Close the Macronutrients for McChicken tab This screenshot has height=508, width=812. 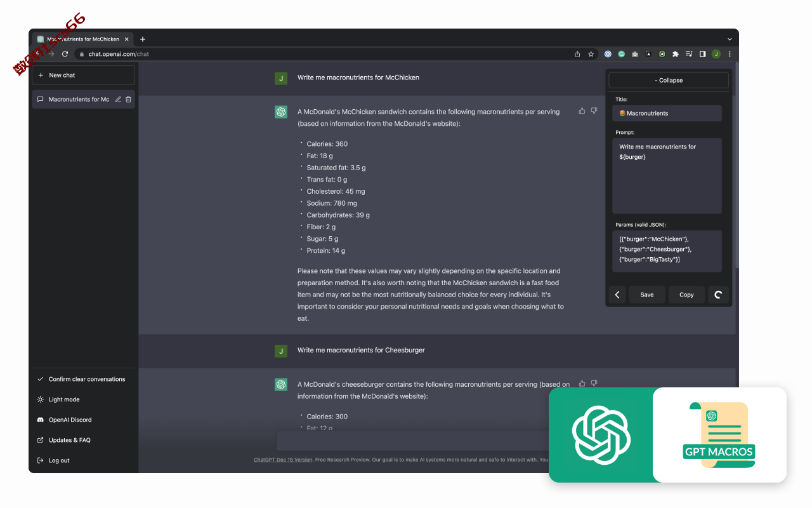point(126,39)
